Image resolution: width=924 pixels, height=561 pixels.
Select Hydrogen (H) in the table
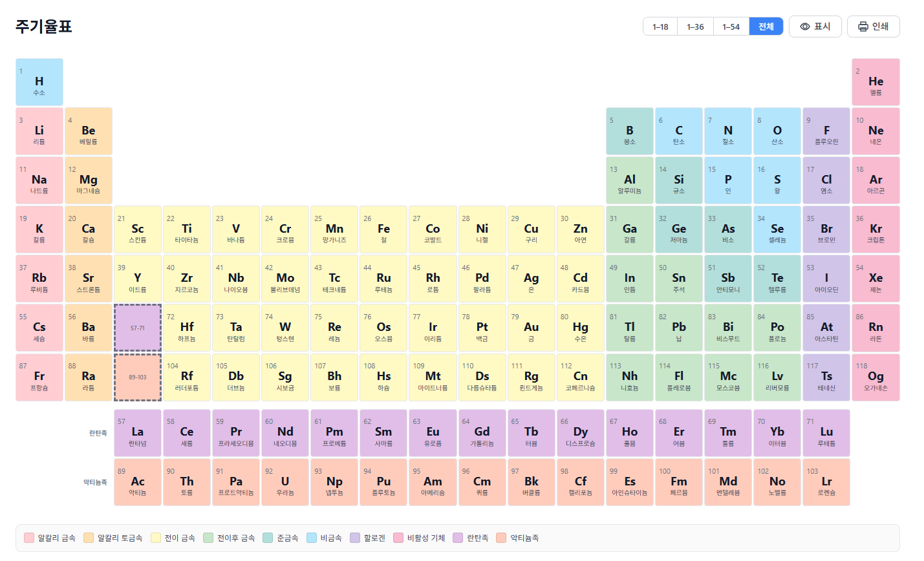point(39,82)
